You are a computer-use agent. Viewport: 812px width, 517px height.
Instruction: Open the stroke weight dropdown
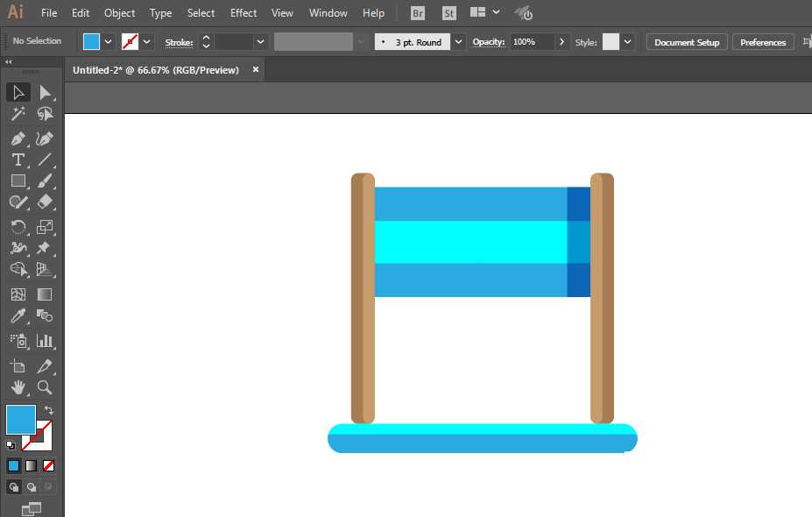coord(260,41)
